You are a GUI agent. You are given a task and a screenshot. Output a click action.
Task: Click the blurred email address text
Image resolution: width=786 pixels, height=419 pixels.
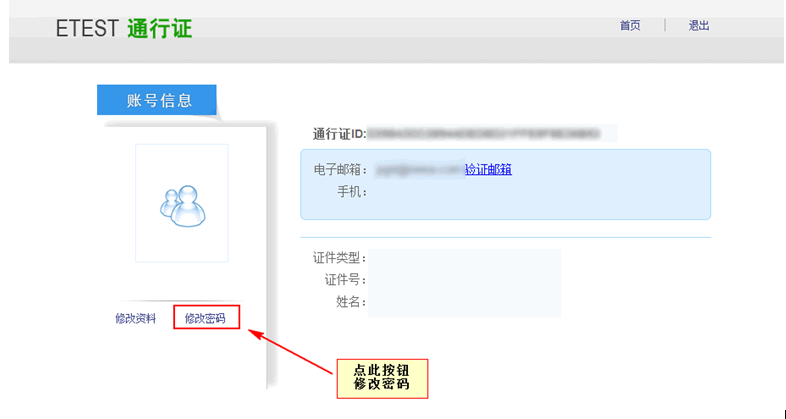coord(417,170)
